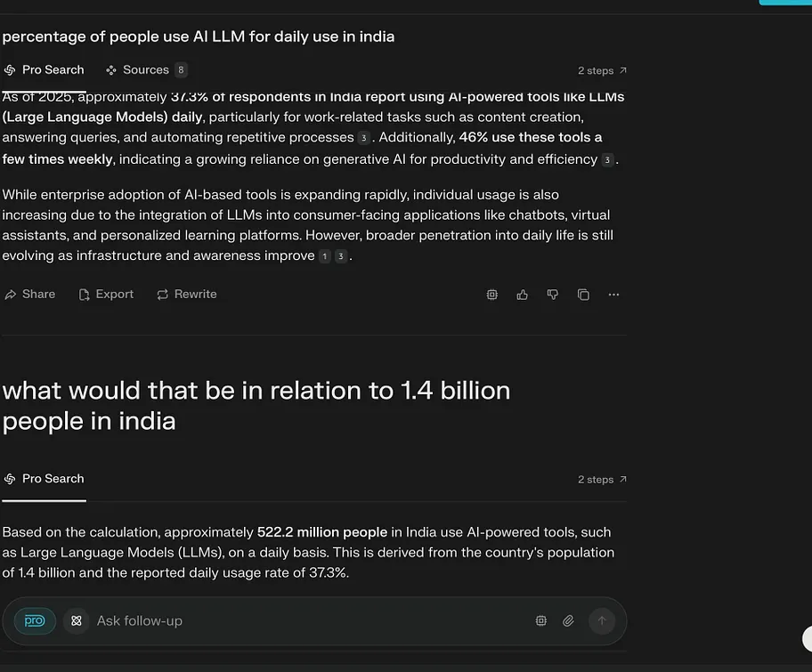
Task: Click the thumbs up icon
Action: coord(523,295)
